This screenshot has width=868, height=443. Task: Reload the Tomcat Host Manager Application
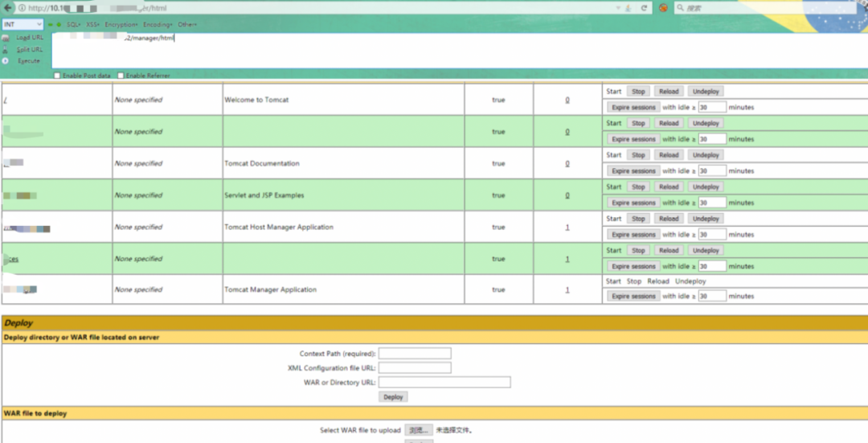click(x=669, y=219)
